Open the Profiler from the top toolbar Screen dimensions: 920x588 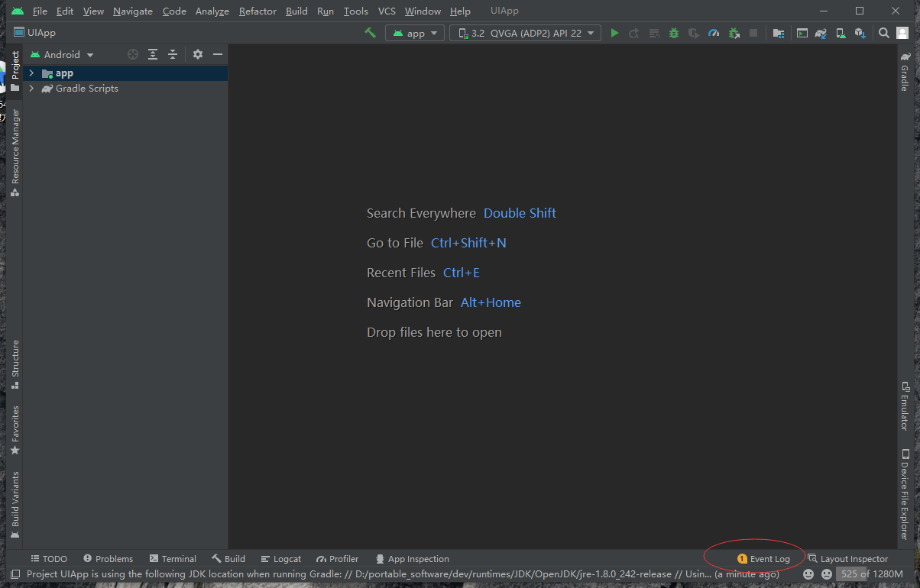tap(714, 33)
